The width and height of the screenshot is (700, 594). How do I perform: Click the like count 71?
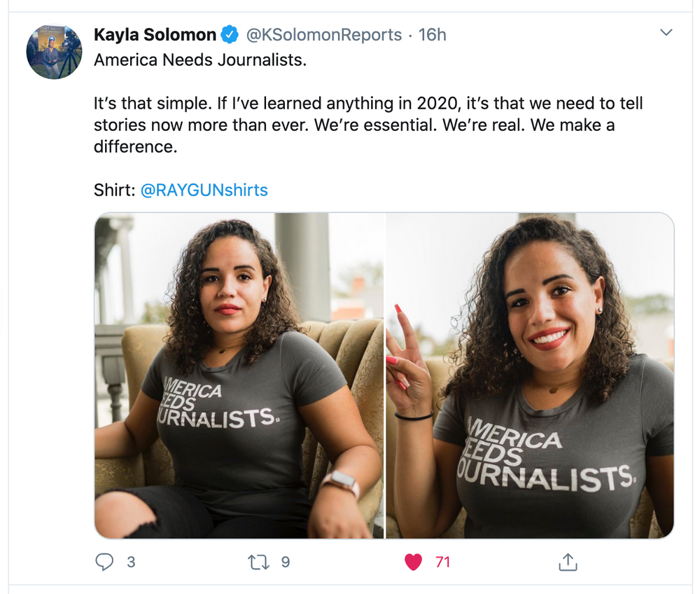click(x=442, y=562)
